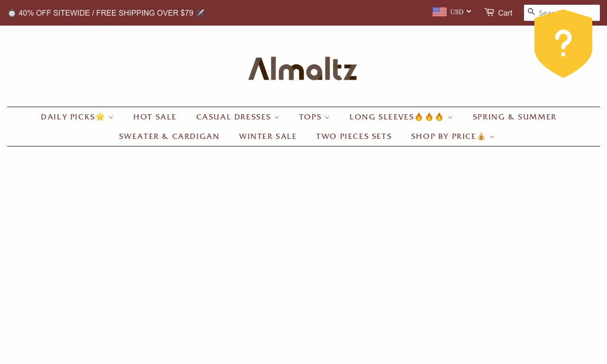The height and width of the screenshot is (364, 607).
Task: Expand the Daily Picks menu chevron
Action: click(110, 118)
